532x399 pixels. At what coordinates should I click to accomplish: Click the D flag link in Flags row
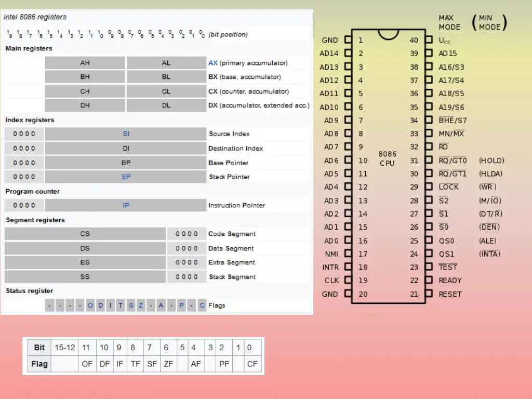100,305
